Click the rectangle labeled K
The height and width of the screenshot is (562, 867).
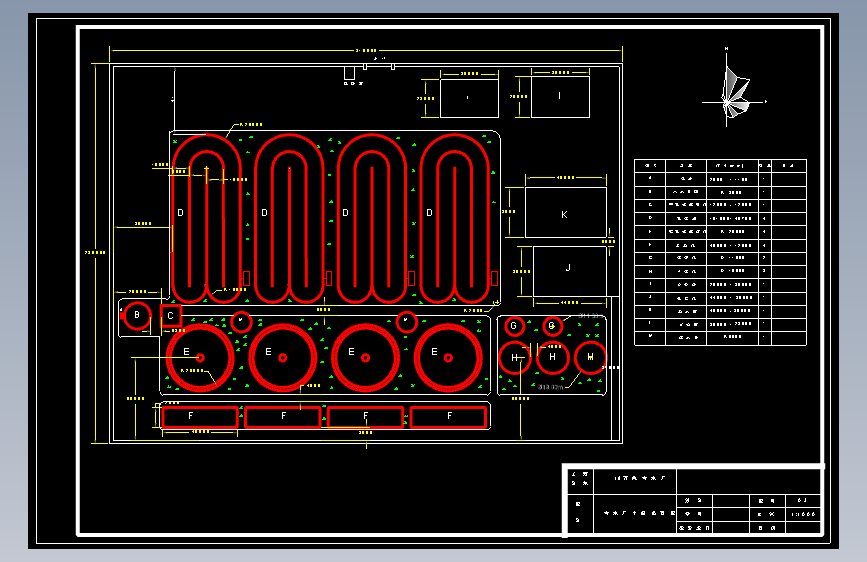[566, 212]
